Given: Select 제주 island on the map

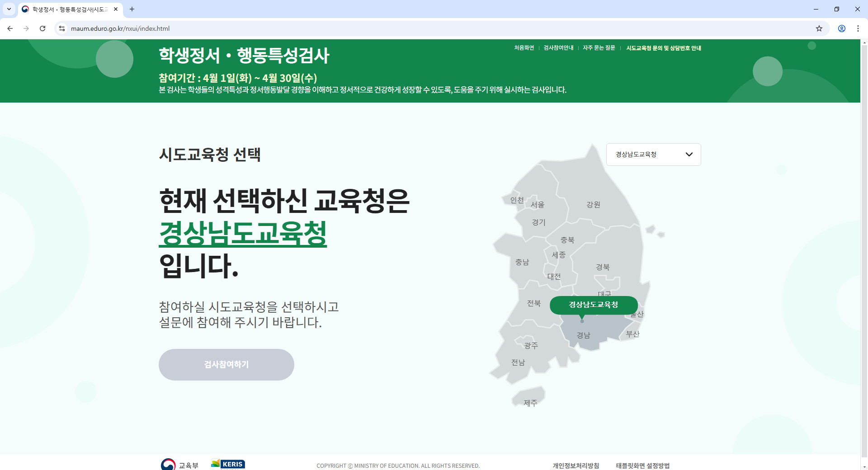Looking at the screenshot, I should pos(530,403).
